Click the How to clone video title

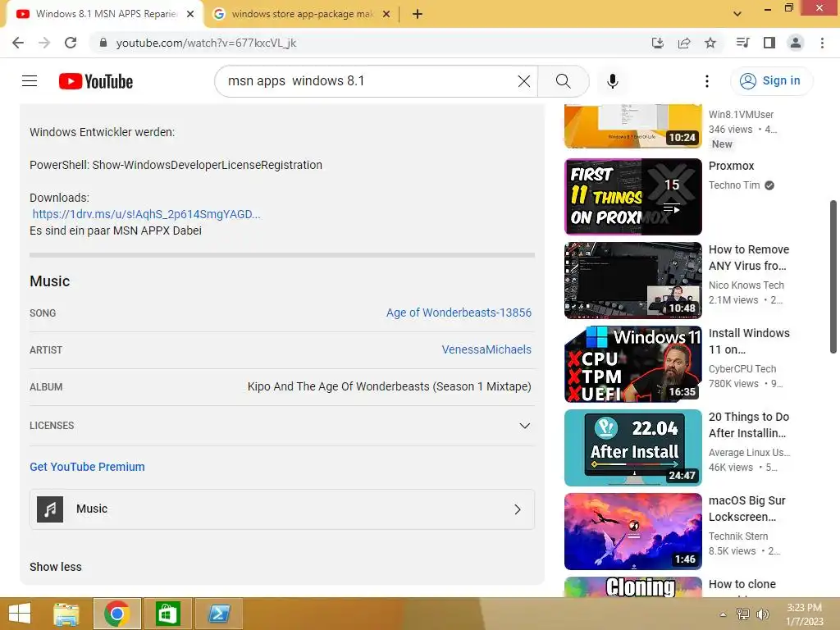742,584
